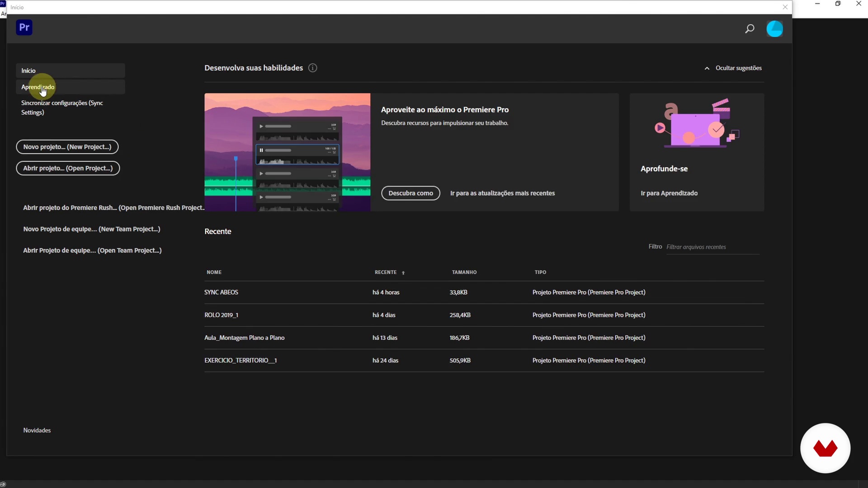Click the Premiere Pro tutorial thumbnail
The image size is (868, 488).
pyautogui.click(x=288, y=152)
